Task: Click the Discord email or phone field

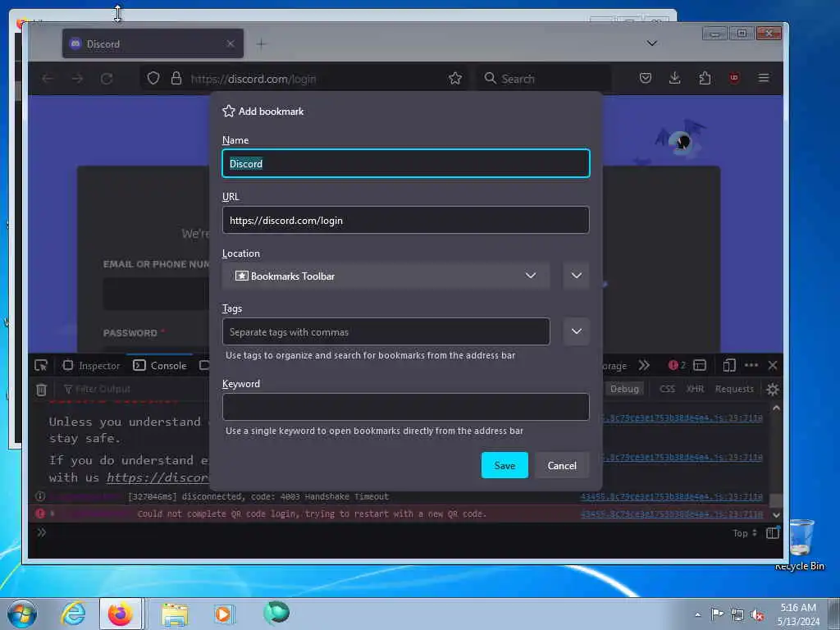Action: [x=156, y=294]
